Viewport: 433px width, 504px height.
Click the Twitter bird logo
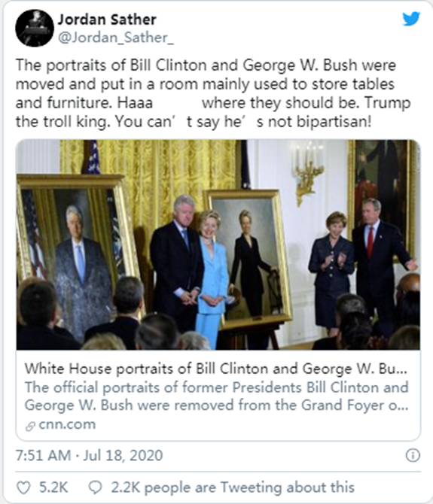(x=411, y=19)
